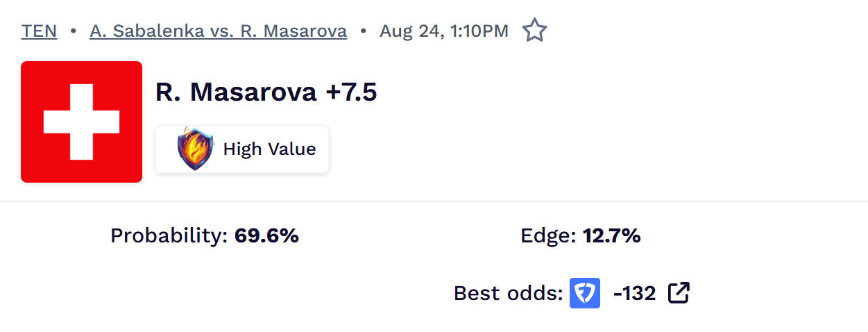Click the High Value label text
Image resolution: width=868 pixels, height=332 pixels.
270,149
